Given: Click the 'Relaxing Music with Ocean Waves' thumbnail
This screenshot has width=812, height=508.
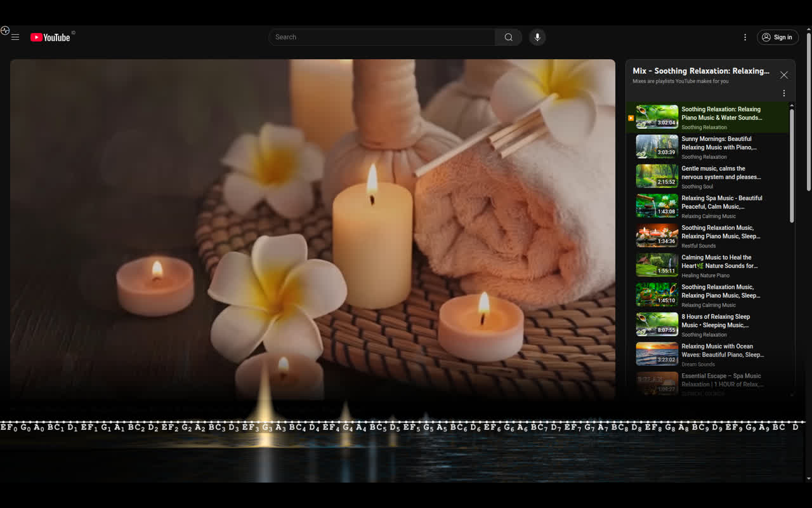Looking at the screenshot, I should pos(656,354).
